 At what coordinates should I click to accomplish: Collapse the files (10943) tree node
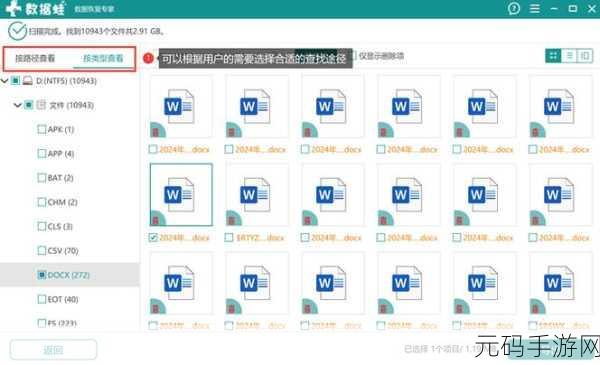(18, 105)
